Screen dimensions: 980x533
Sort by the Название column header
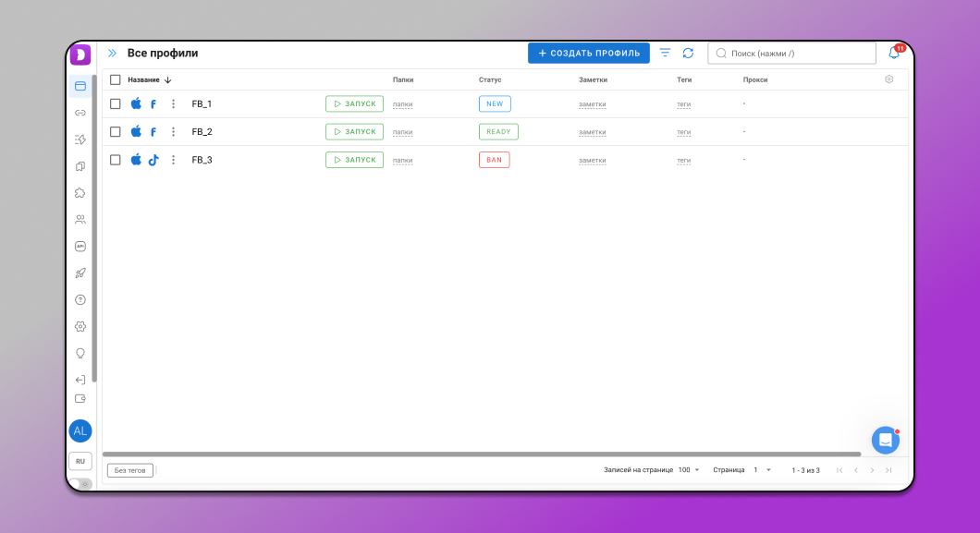coord(144,79)
